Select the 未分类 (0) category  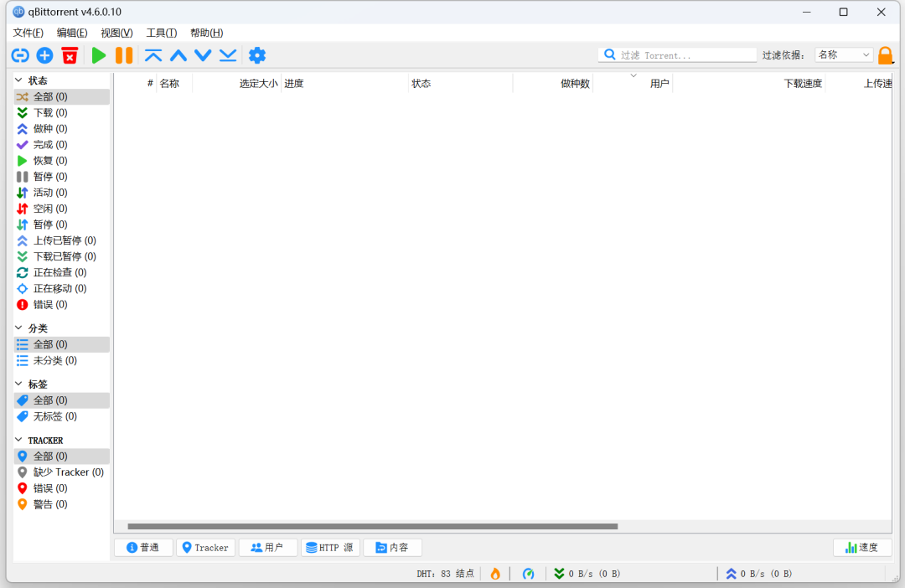coord(62,360)
